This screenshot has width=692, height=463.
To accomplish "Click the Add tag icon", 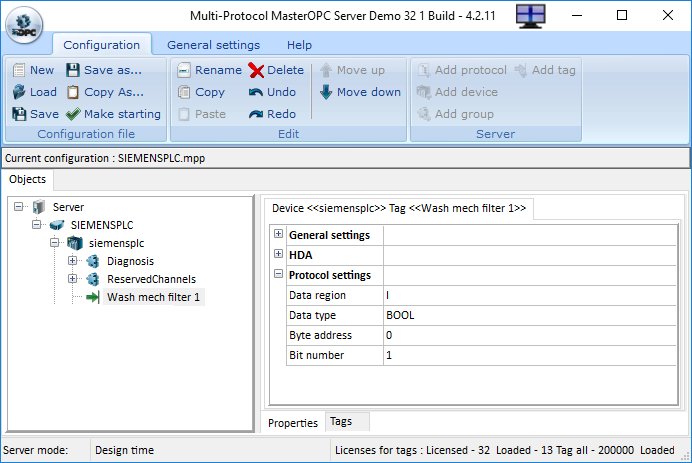I will (521, 70).
